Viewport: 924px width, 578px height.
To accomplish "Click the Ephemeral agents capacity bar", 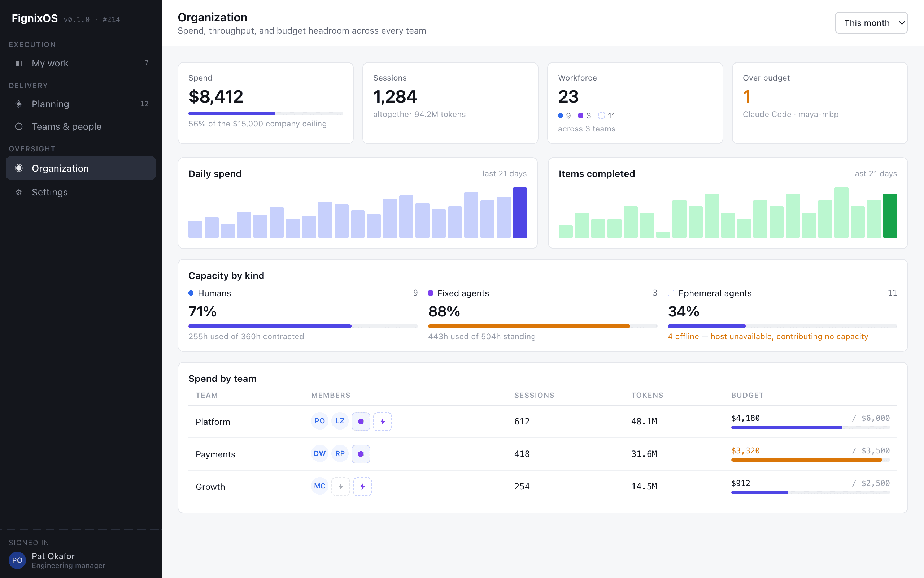I will [x=783, y=326].
